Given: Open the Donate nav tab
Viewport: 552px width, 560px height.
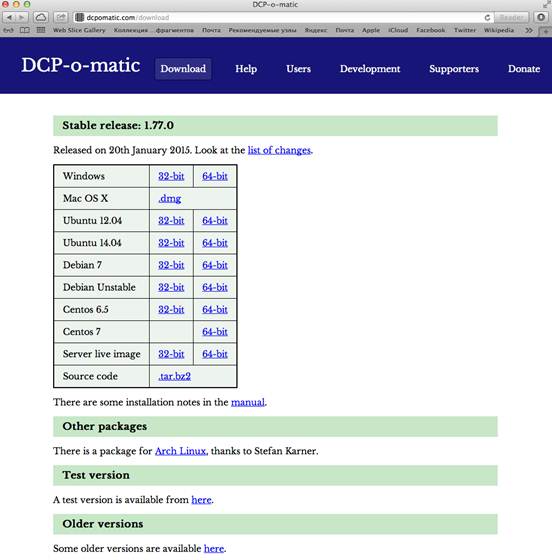Looking at the screenshot, I should (524, 69).
